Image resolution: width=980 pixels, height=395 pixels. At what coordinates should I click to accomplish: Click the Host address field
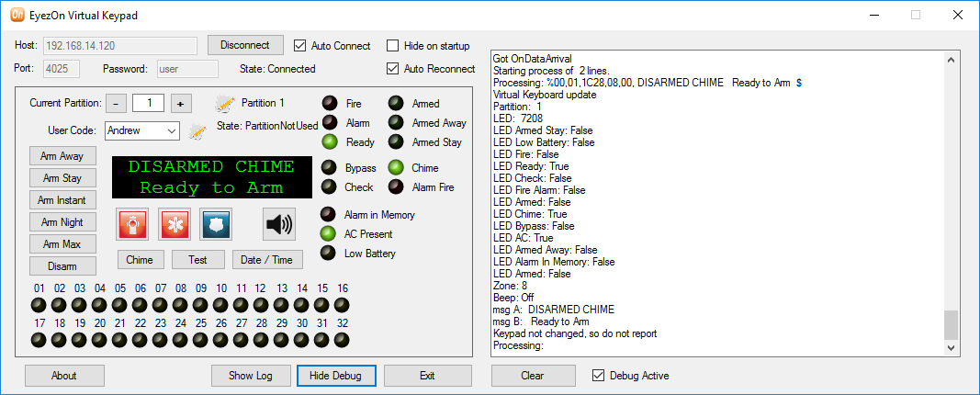tap(120, 46)
